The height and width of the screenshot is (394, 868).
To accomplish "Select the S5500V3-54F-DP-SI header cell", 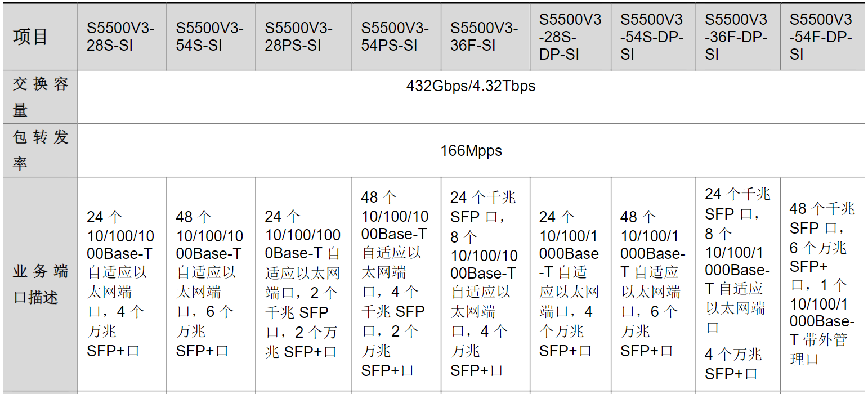I will [822, 37].
